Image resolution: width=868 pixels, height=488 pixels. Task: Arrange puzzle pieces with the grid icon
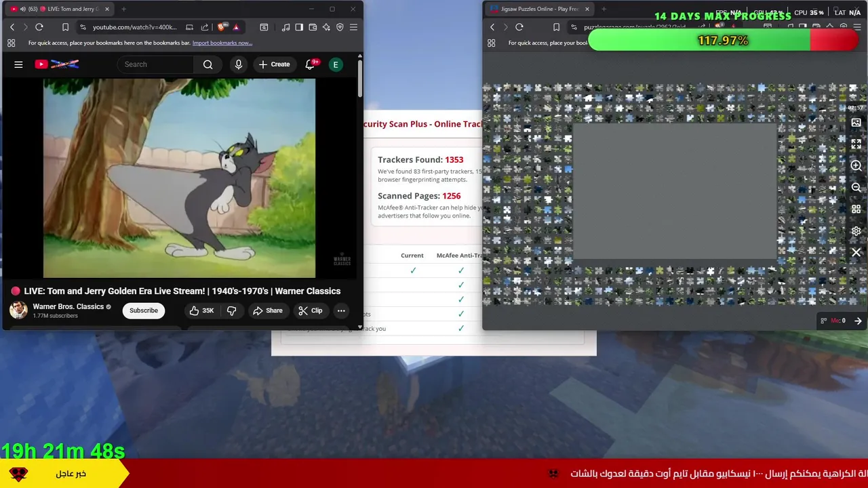[x=856, y=209]
